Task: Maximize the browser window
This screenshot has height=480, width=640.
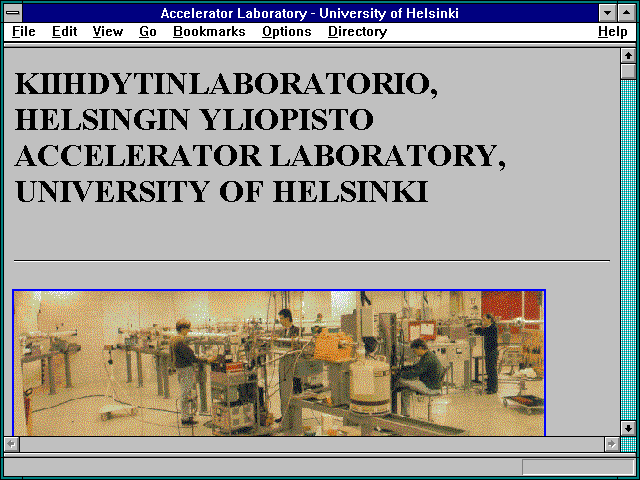Action: tap(627, 13)
